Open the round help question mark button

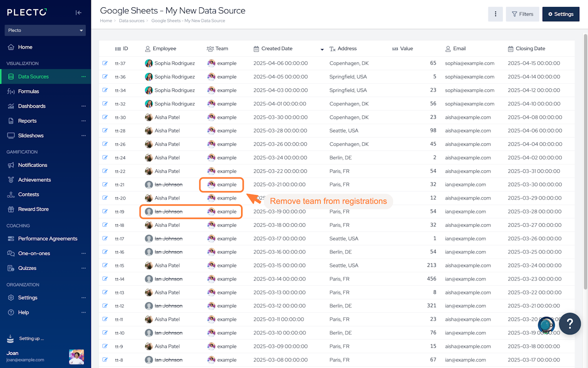pos(570,324)
